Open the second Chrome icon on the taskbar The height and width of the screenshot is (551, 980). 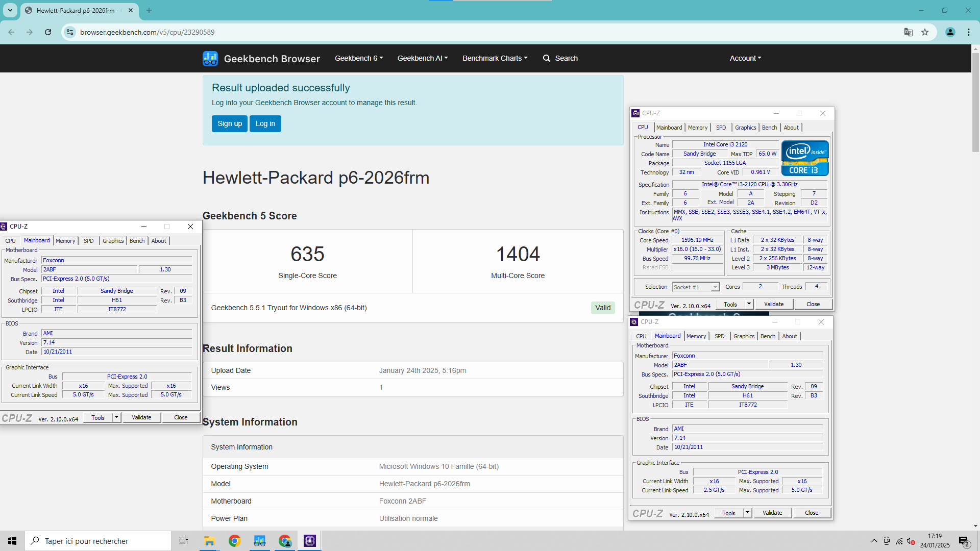[285, 541]
